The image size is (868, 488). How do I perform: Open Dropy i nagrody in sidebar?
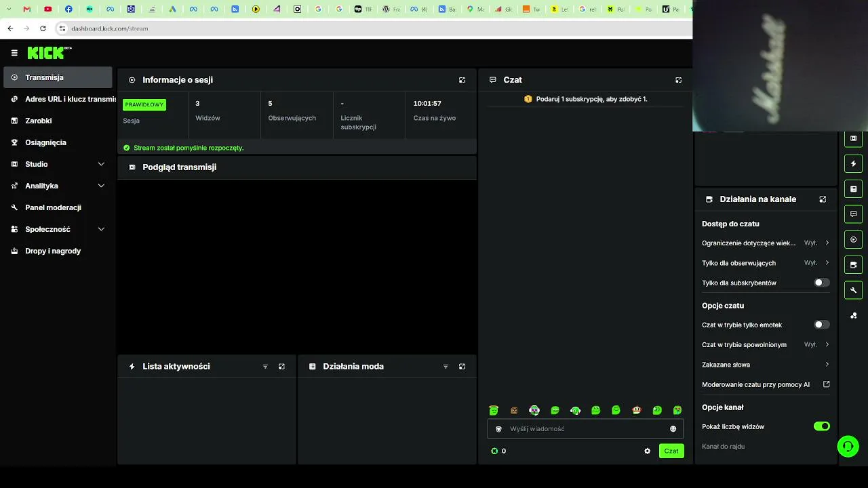point(58,251)
